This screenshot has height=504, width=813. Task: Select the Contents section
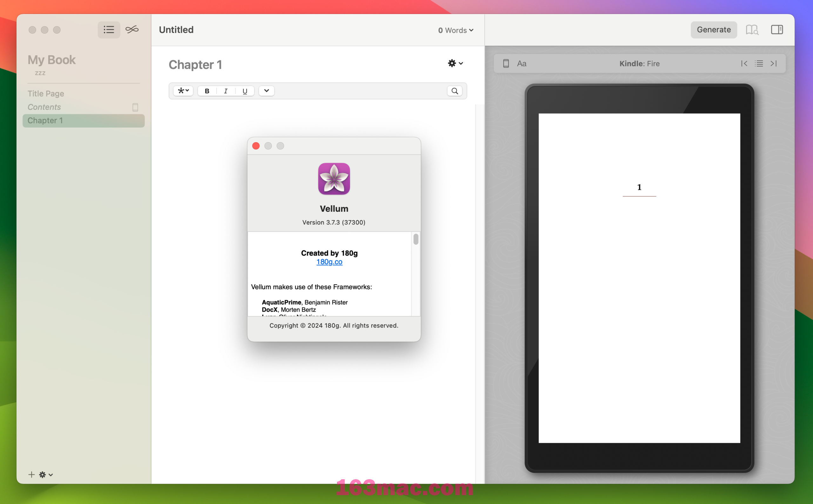[x=44, y=107]
